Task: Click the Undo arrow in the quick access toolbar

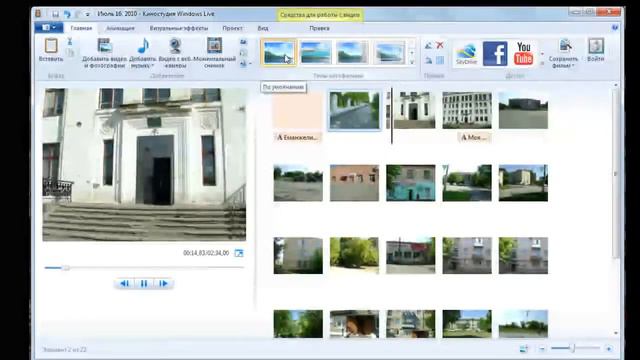Action: pos(67,14)
